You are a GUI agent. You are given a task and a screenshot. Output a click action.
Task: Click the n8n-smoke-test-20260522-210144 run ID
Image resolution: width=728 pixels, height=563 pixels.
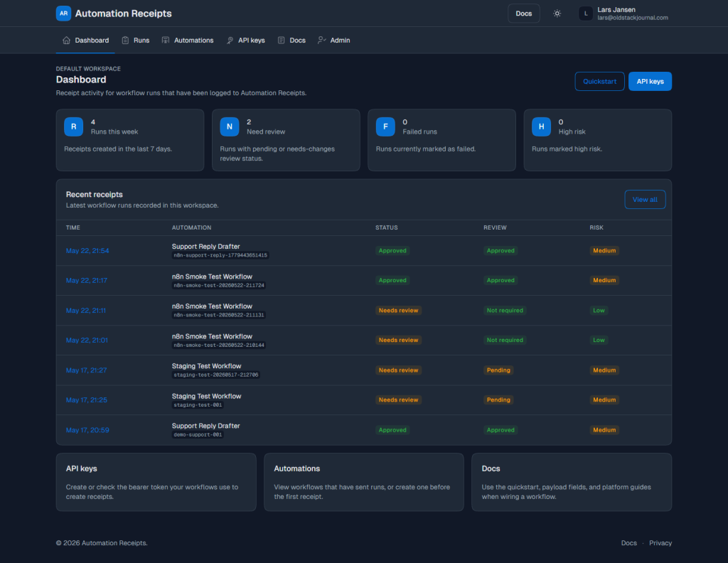coord(219,345)
